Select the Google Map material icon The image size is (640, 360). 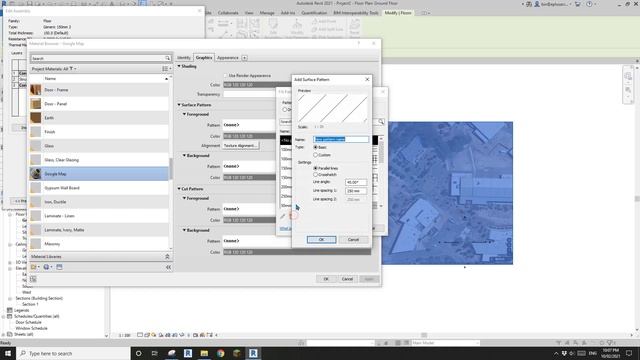tap(36, 174)
